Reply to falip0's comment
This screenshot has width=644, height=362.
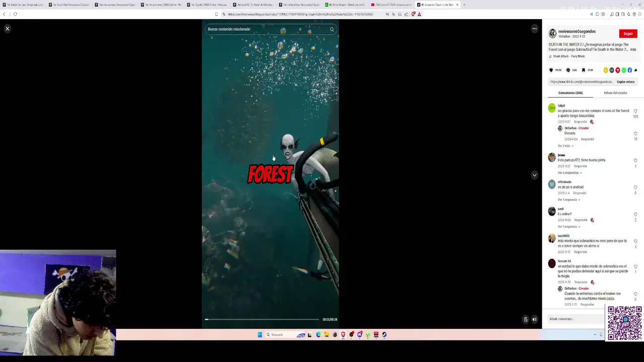(x=581, y=122)
